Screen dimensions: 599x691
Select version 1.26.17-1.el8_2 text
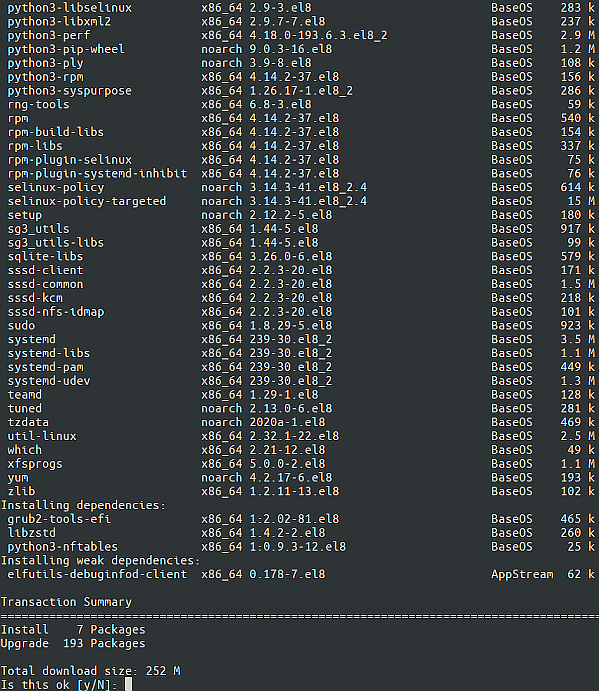[301, 91]
